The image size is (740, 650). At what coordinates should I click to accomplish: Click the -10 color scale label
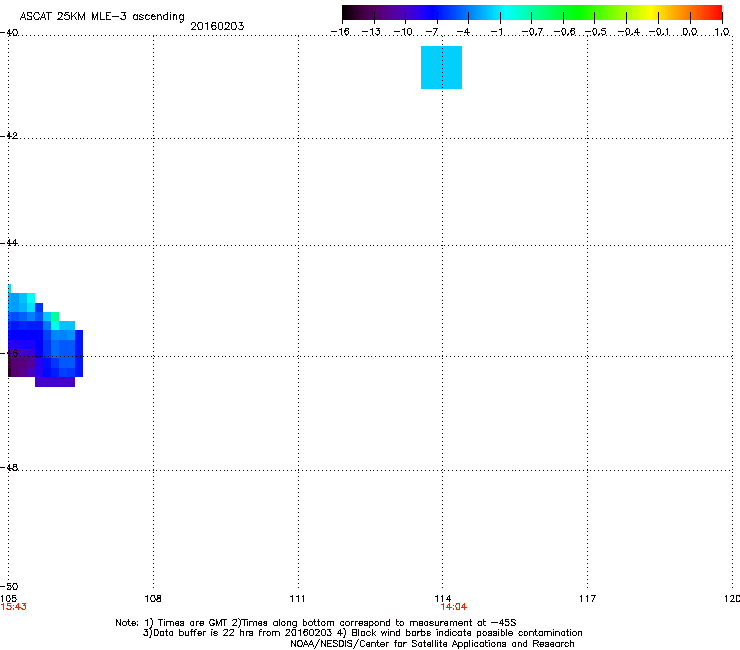tap(403, 32)
